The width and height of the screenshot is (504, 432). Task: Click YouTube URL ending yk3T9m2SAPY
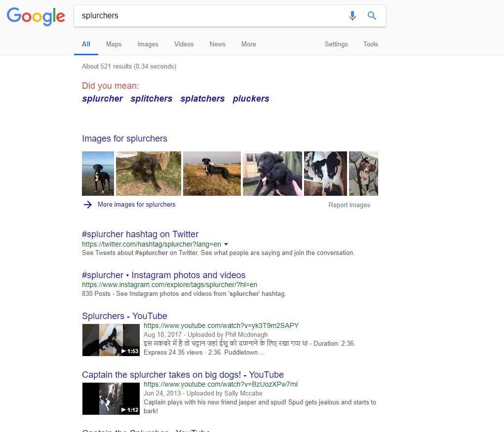tap(221, 325)
